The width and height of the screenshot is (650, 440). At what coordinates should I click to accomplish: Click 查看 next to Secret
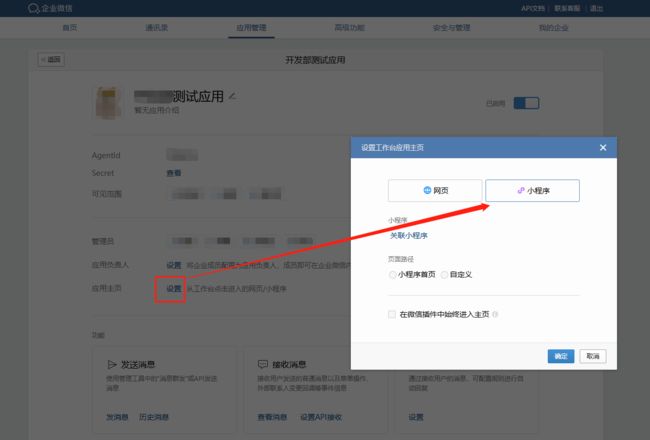(174, 173)
